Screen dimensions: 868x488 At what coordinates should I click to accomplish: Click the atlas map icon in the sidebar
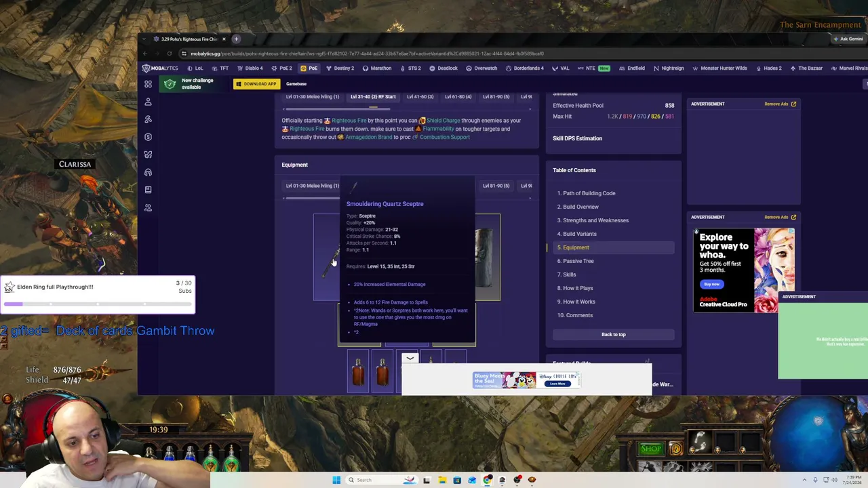point(148,155)
